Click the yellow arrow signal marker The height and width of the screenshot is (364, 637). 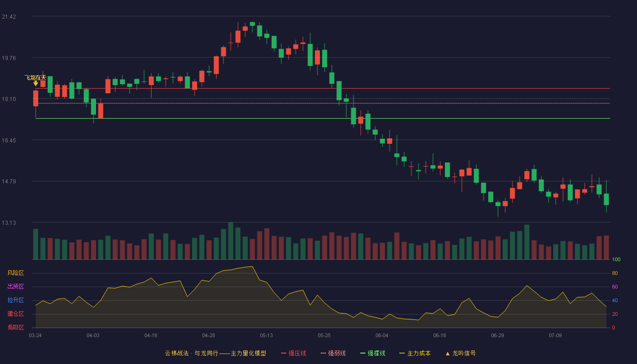35,84
